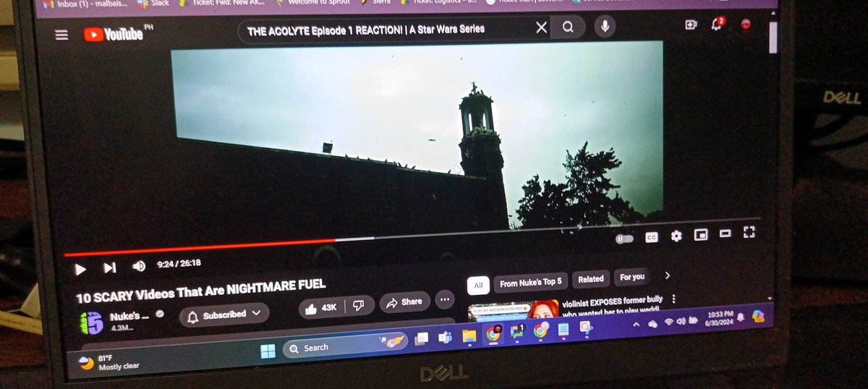Open Task View on the taskbar
Viewport: 868px width, 389px height.
pos(421,338)
